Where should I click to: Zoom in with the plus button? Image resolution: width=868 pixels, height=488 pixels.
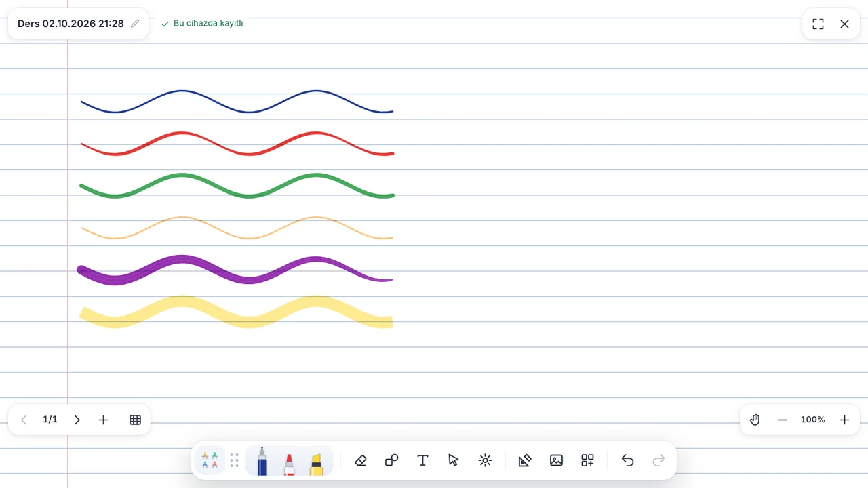pyautogui.click(x=844, y=420)
